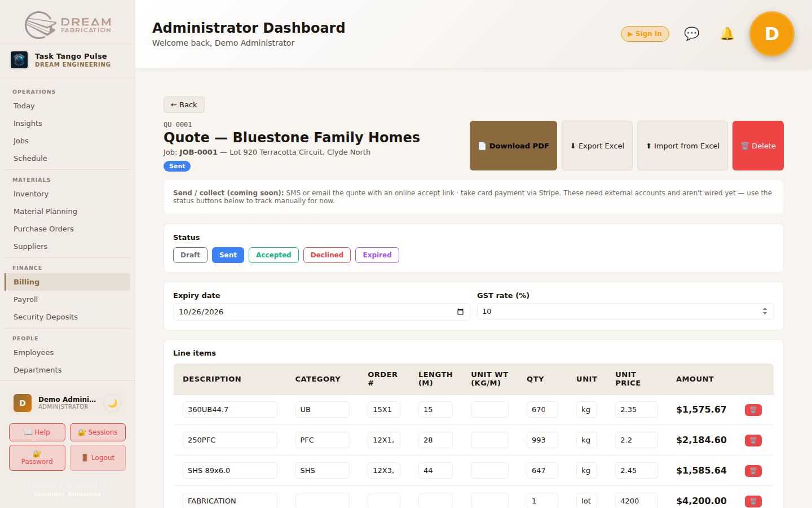Mark the quote as Expired
812x508 pixels.
(377, 255)
